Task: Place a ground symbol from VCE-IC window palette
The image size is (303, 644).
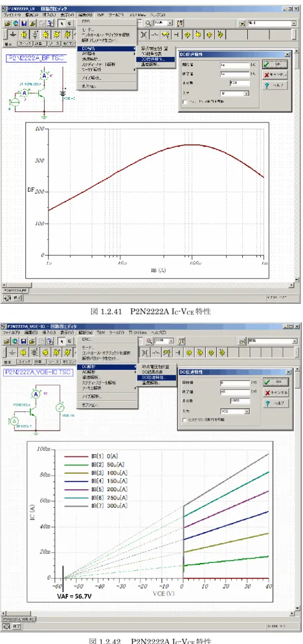Action: [x=13, y=353]
